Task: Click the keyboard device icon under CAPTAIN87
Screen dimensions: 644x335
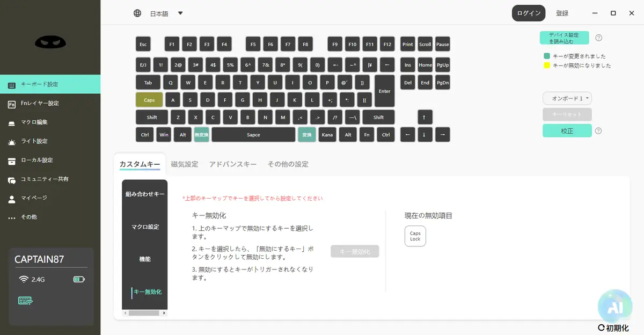Action: (26, 301)
